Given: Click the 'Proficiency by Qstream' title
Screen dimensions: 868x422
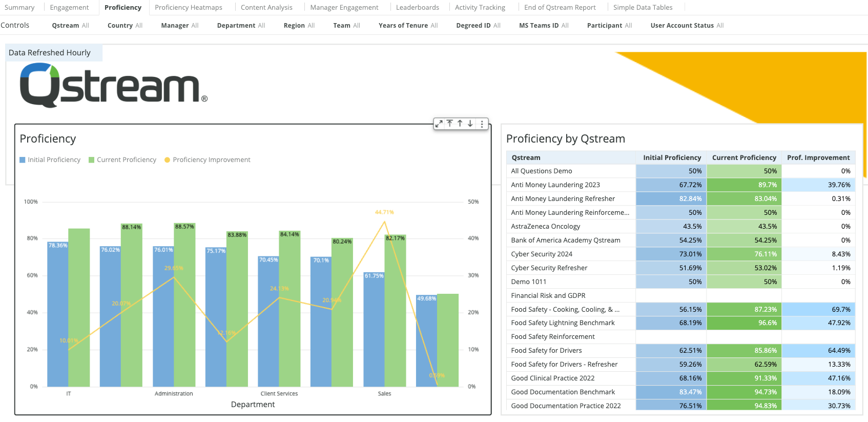Looking at the screenshot, I should [566, 139].
